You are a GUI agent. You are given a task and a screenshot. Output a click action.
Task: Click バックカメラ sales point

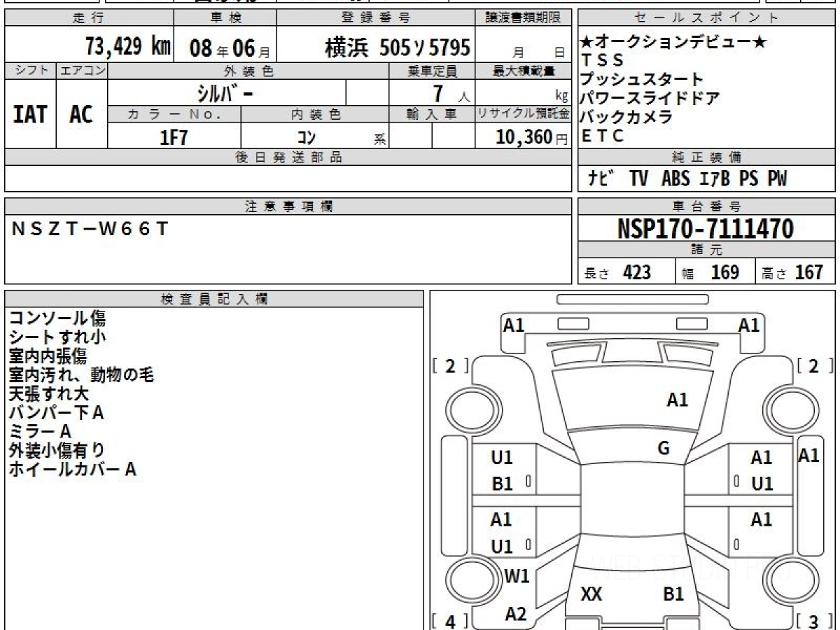tap(626, 117)
